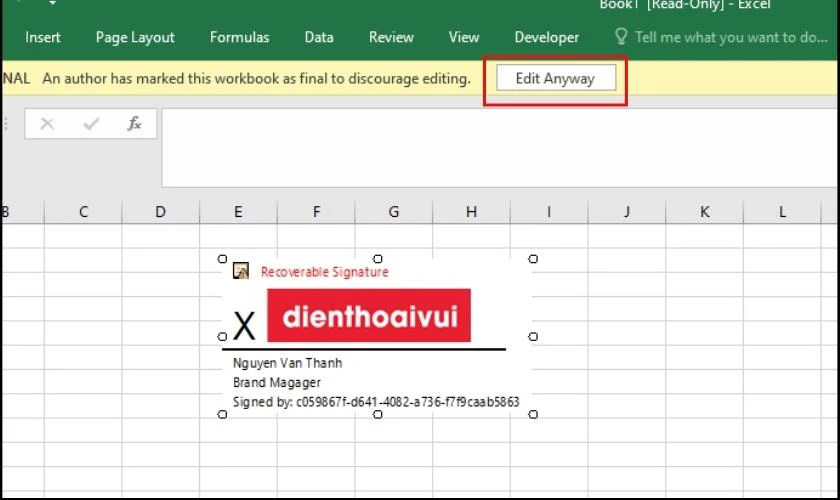Select the Developer tab

546,38
